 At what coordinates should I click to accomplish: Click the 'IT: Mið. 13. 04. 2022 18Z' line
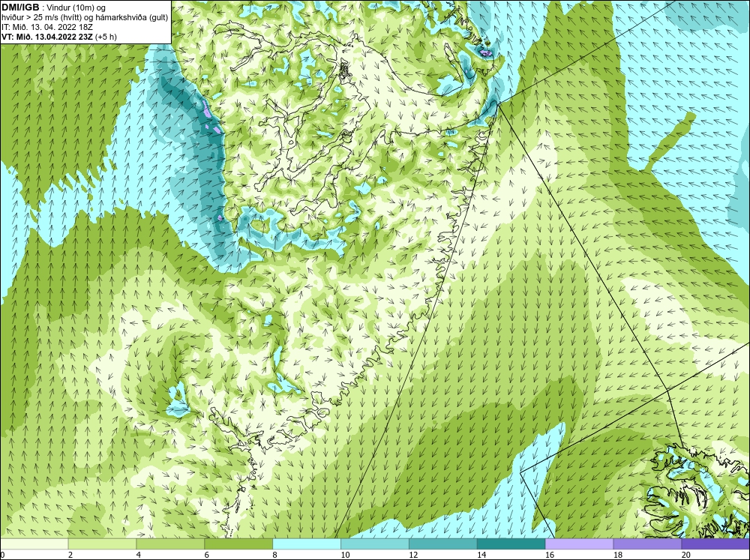(47, 27)
